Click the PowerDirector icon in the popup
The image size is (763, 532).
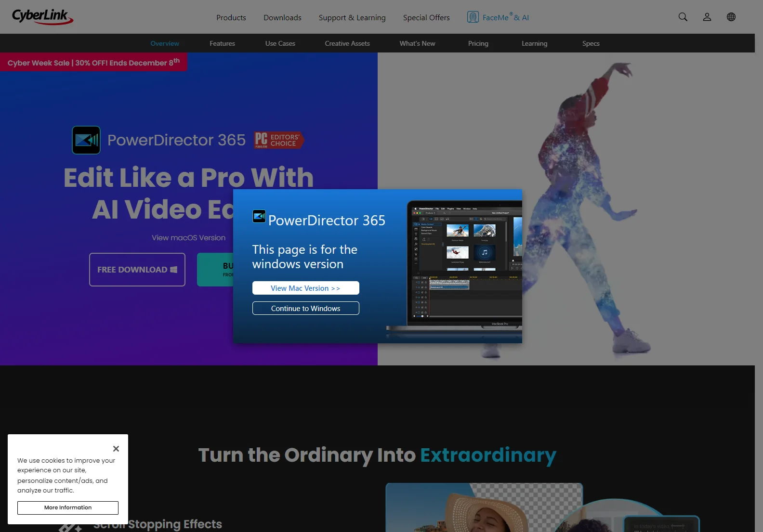259,216
